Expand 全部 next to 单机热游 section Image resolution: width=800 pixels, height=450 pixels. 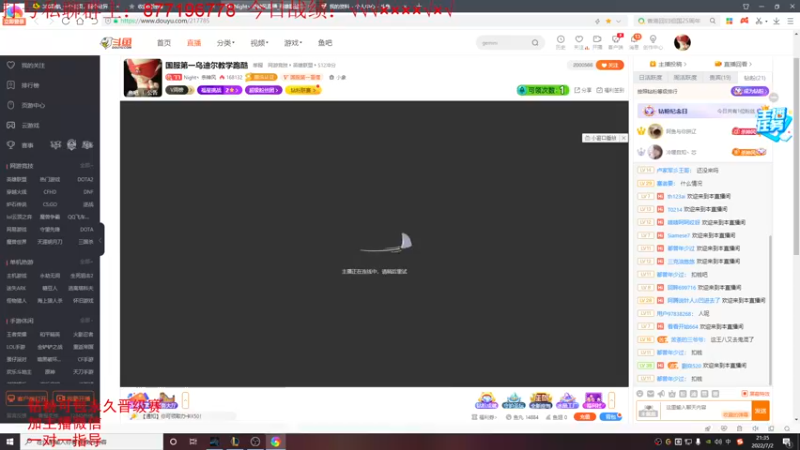(86, 262)
